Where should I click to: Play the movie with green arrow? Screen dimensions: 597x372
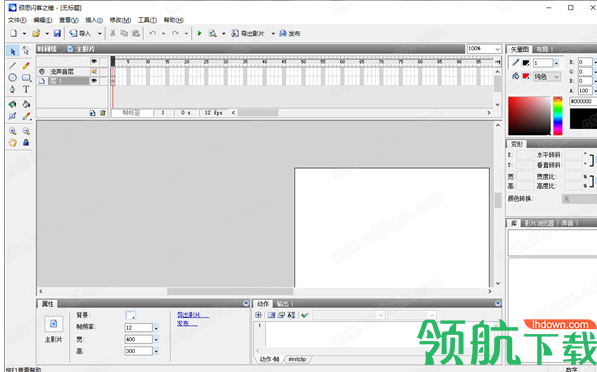199,34
